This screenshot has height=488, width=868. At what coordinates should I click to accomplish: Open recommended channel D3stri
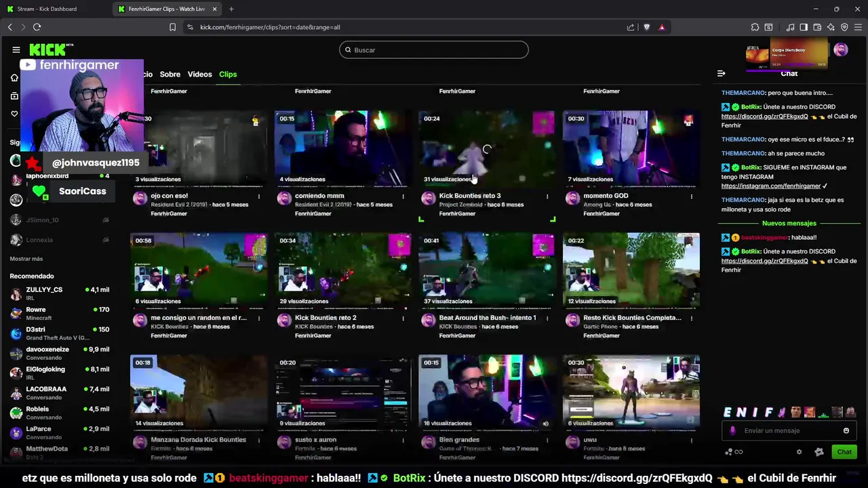tap(60, 333)
